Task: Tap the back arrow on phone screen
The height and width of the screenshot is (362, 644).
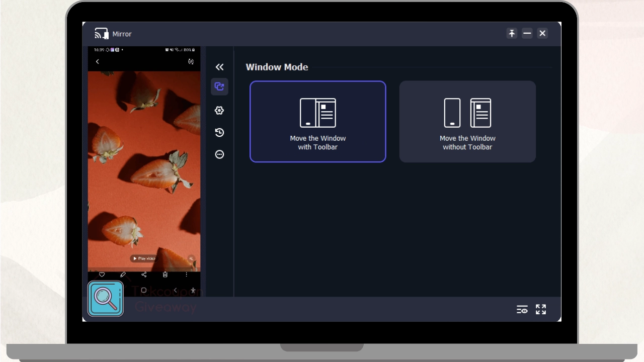Action: [x=98, y=61]
